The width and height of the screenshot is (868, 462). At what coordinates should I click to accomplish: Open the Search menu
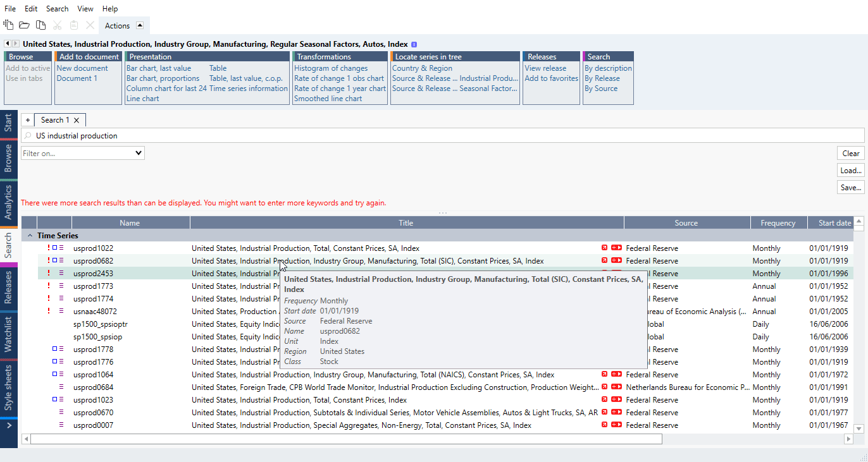pyautogui.click(x=57, y=9)
